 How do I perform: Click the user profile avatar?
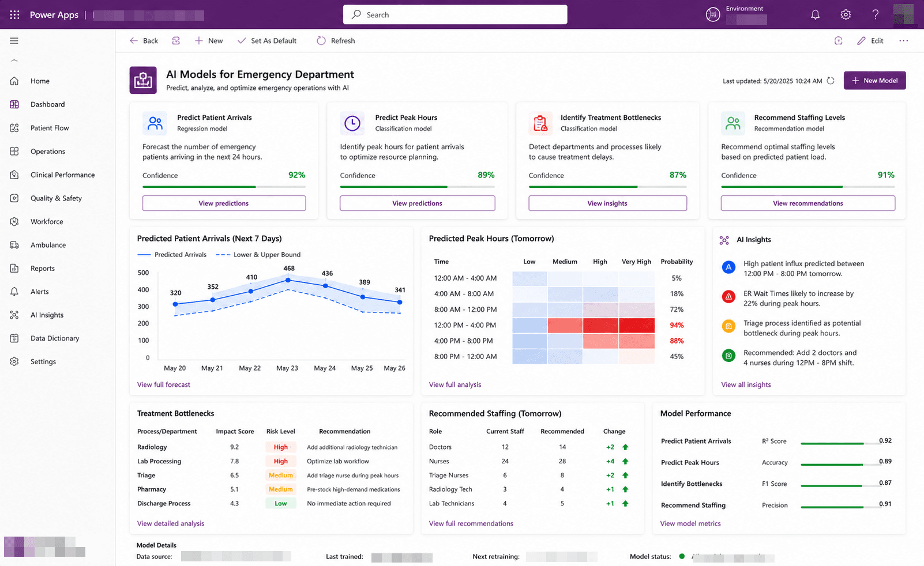pos(903,14)
